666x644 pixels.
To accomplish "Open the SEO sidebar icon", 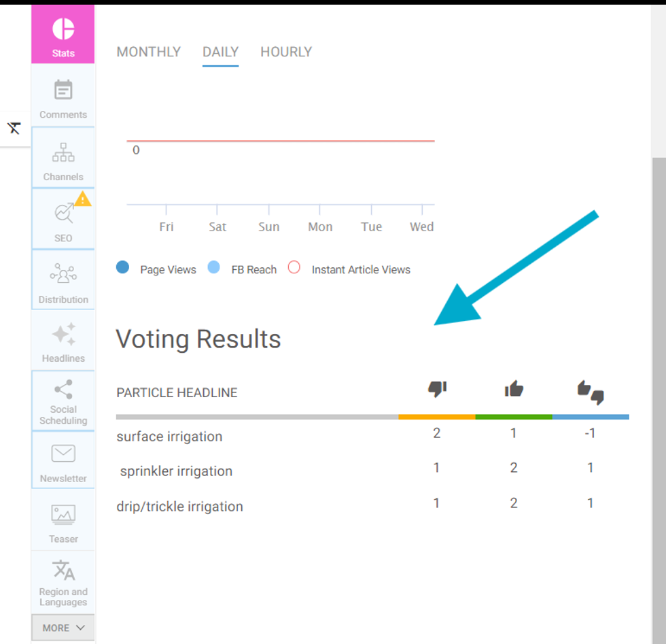I will pos(63,214).
